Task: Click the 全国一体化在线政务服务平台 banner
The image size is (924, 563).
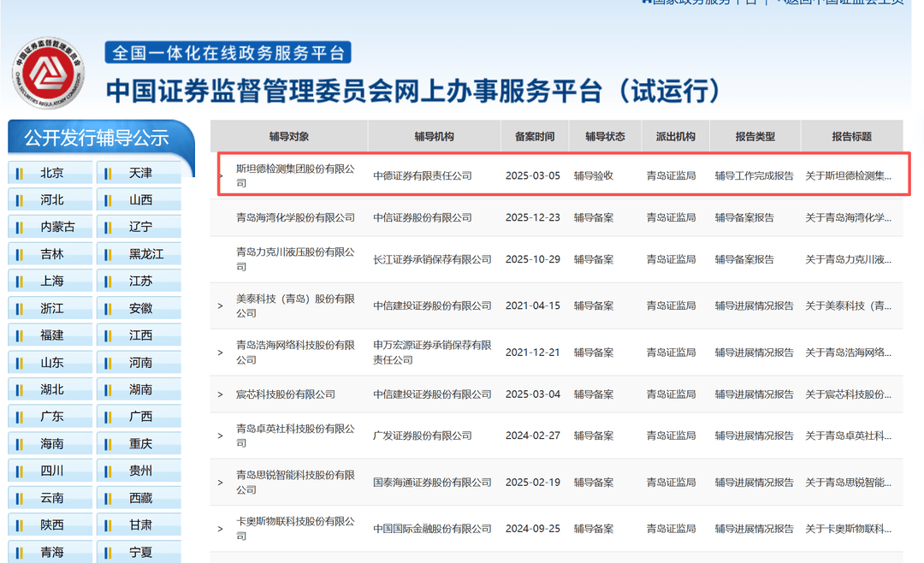Action: click(x=228, y=52)
